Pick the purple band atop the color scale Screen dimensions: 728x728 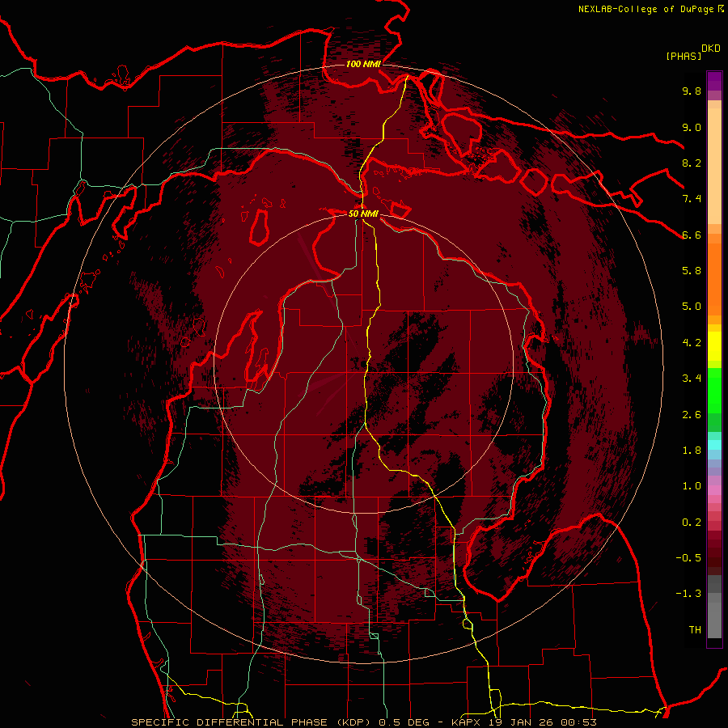coord(714,81)
